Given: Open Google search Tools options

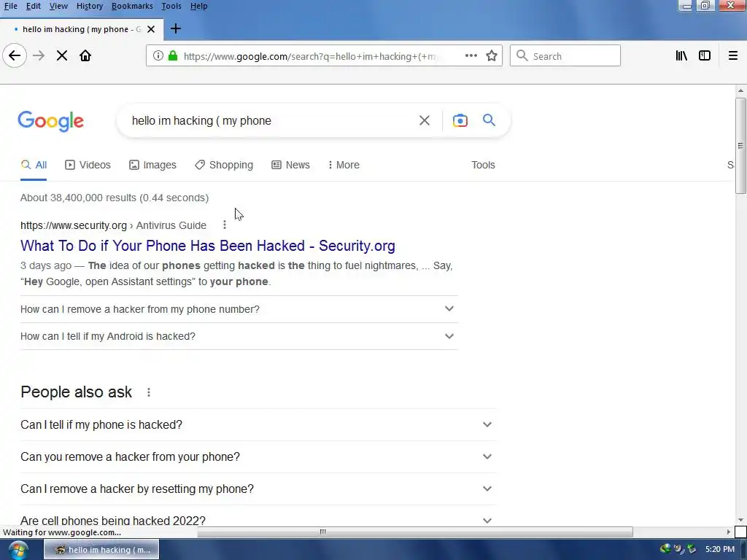Looking at the screenshot, I should point(483,165).
